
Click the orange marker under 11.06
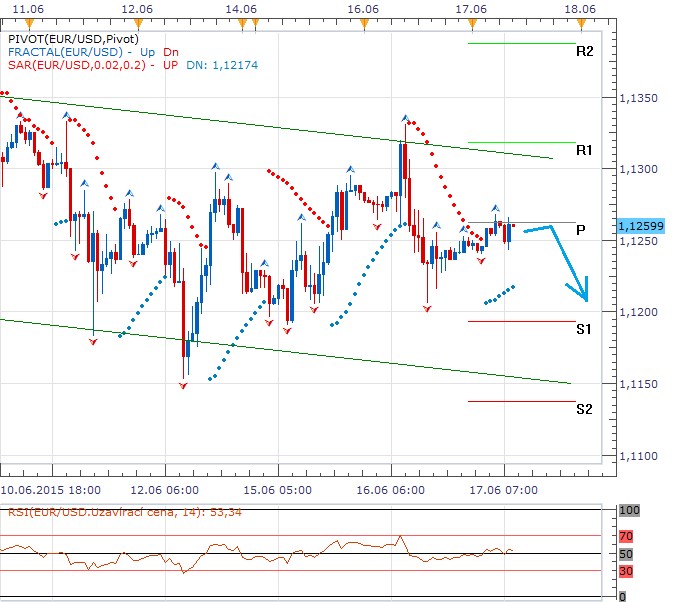click(x=30, y=20)
